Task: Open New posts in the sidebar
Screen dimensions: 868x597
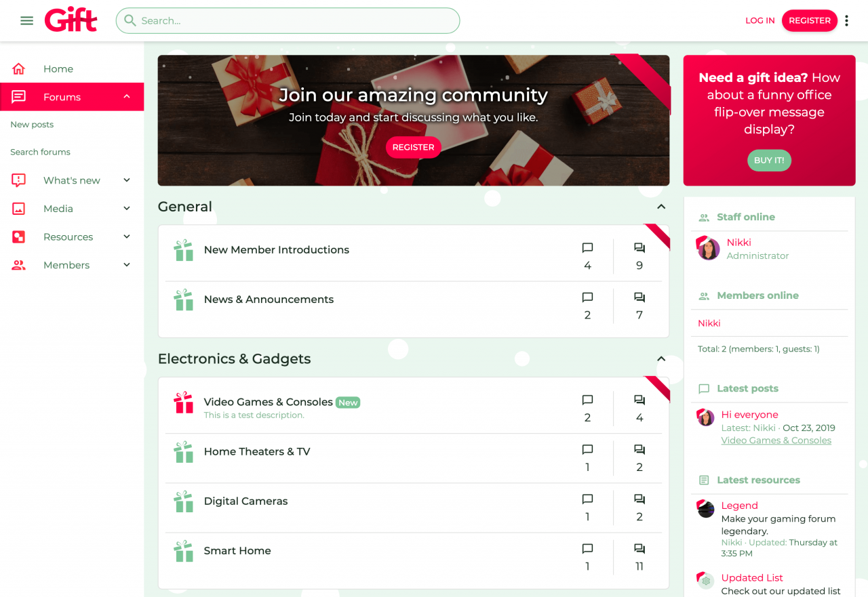Action: pos(32,125)
